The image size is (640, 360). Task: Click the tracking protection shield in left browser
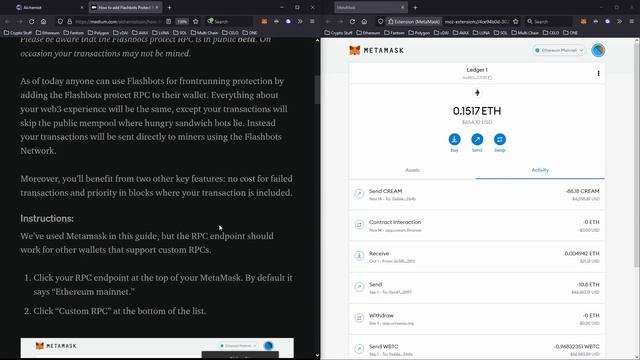[60, 21]
